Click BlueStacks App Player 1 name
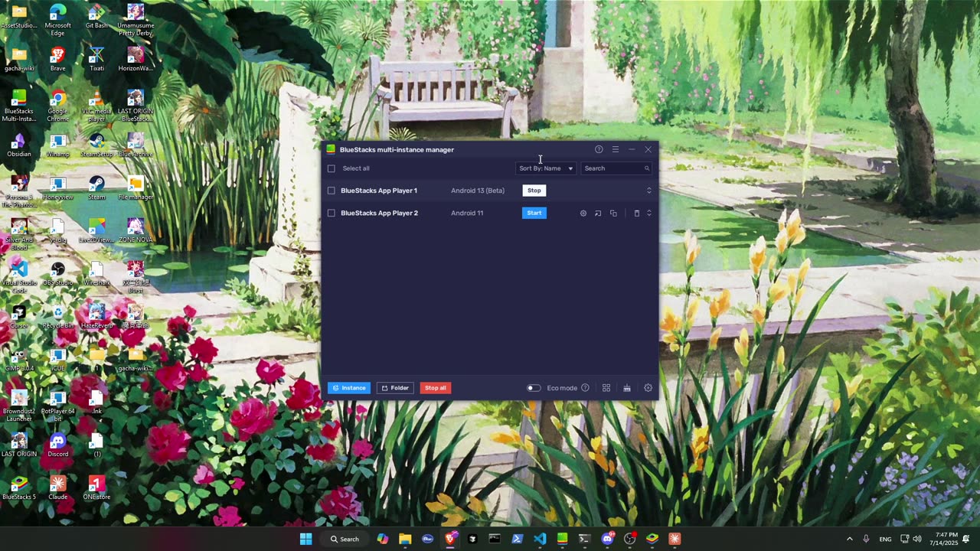This screenshot has height=551, width=980. click(x=379, y=191)
